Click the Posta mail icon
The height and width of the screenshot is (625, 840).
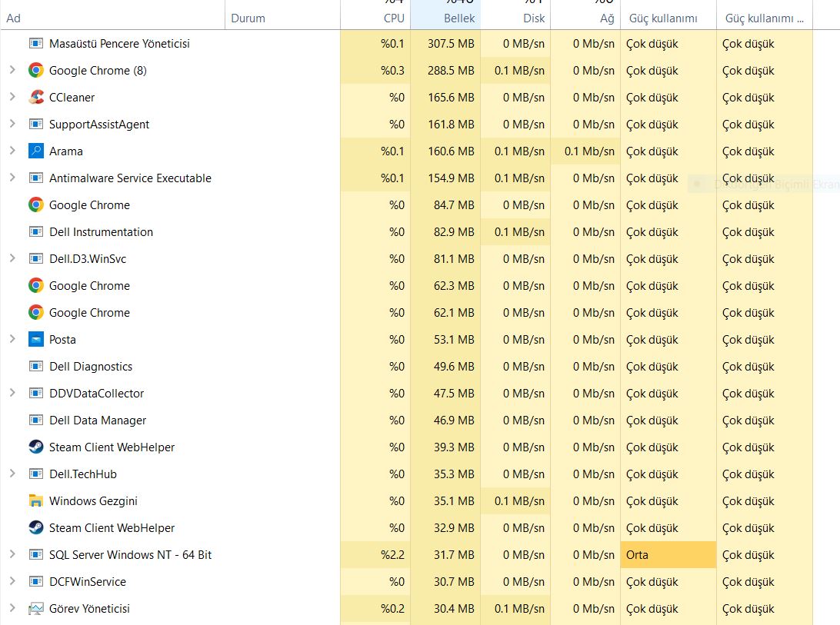tap(35, 340)
